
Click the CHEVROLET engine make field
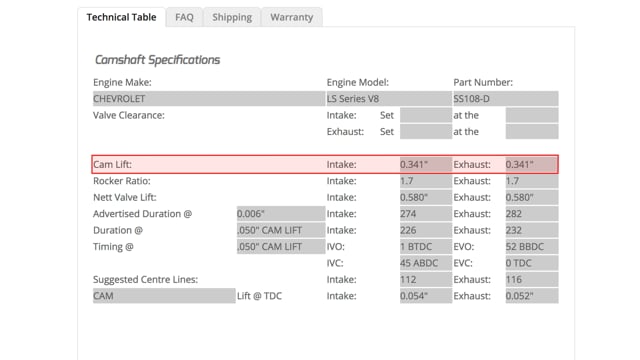coord(209,99)
